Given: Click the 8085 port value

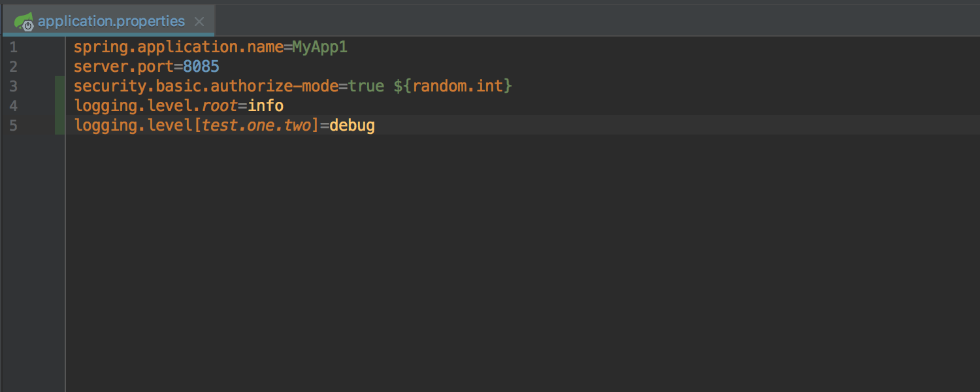Looking at the screenshot, I should [201, 67].
